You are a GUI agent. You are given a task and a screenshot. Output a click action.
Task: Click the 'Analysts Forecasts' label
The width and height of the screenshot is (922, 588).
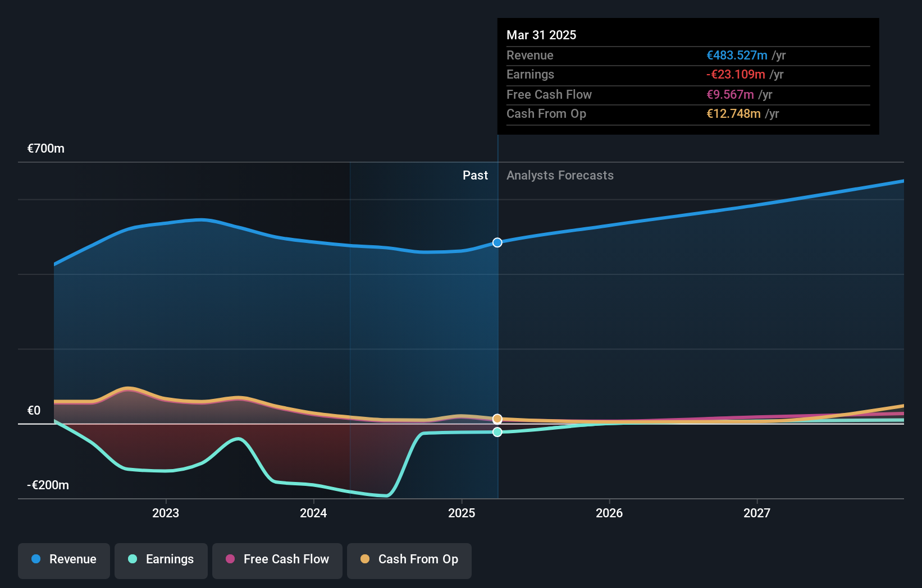click(560, 176)
